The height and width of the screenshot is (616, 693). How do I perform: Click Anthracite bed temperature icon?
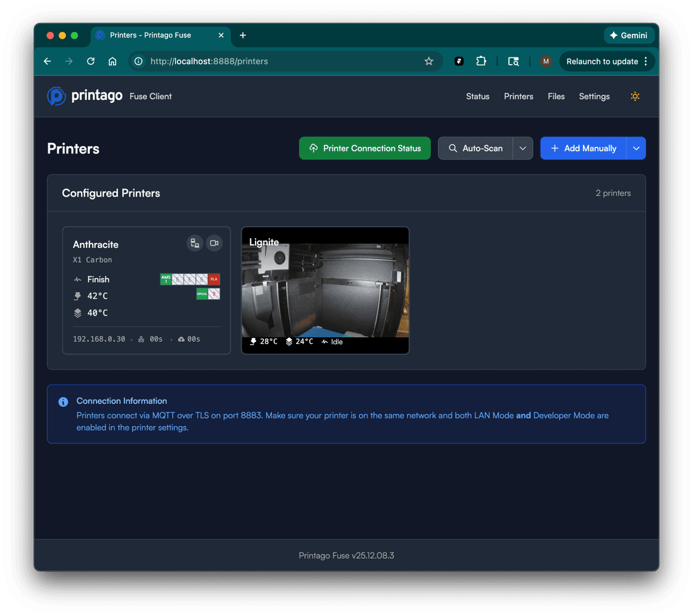pyautogui.click(x=78, y=313)
